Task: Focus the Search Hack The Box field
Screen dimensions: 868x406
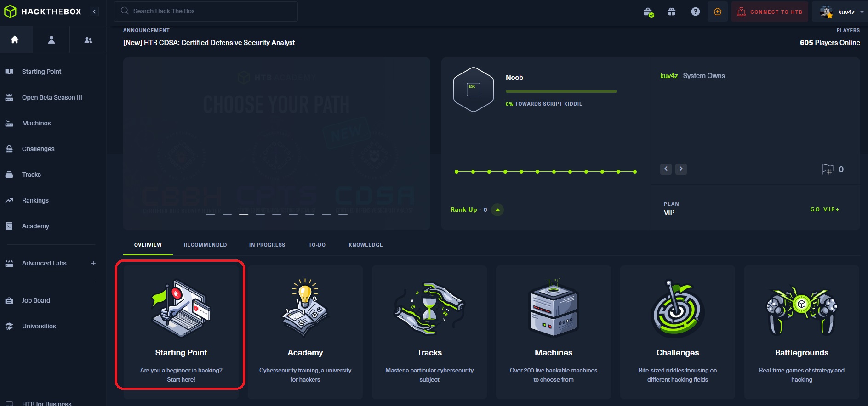Action: [206, 11]
